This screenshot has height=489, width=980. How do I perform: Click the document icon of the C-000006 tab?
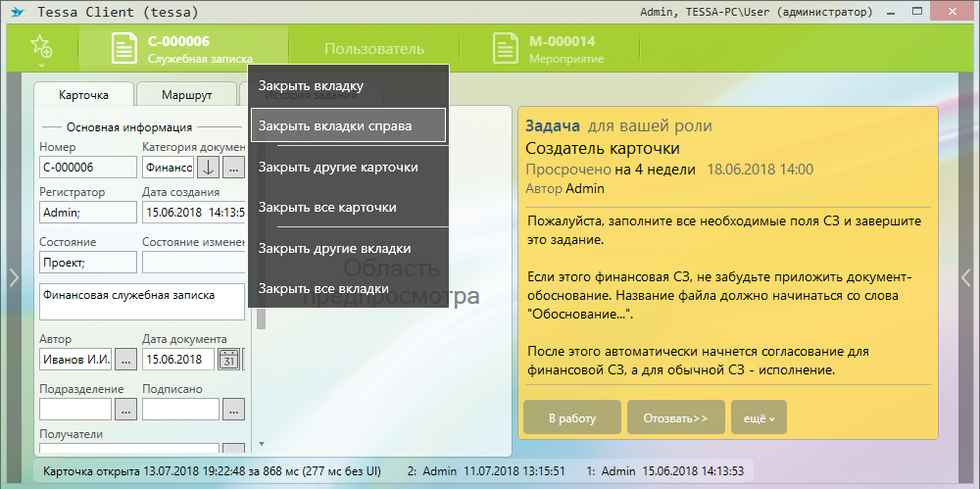[124, 49]
